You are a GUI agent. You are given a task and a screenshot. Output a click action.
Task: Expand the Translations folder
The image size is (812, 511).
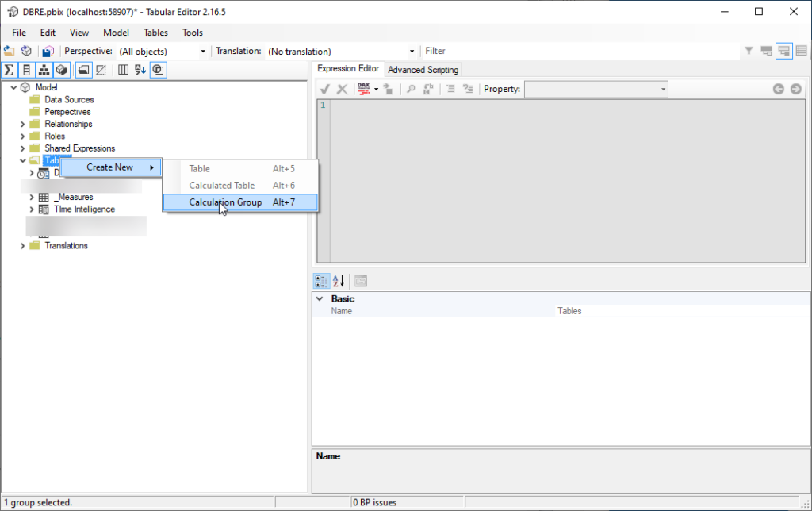tap(23, 246)
